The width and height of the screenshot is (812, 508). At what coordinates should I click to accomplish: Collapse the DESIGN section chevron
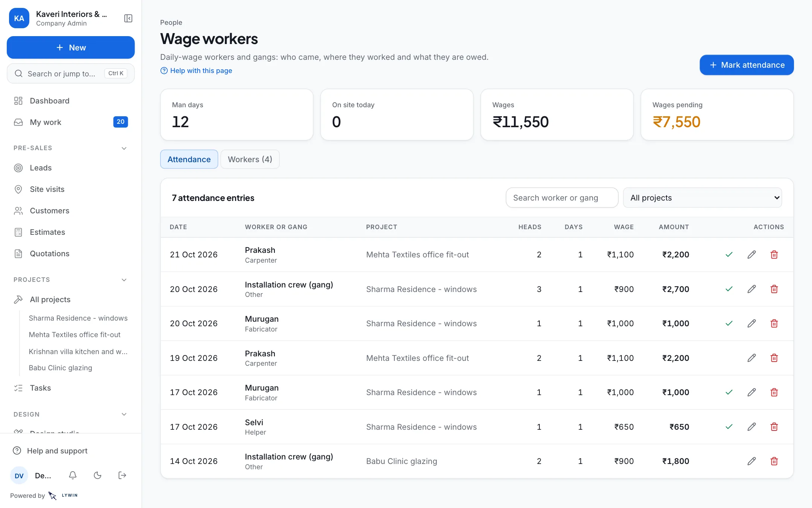(124, 414)
